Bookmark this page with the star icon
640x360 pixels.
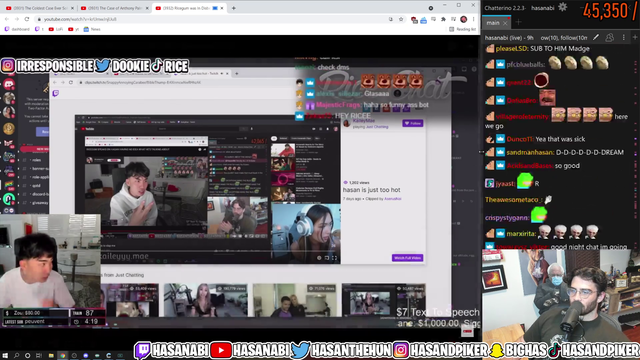[401, 19]
